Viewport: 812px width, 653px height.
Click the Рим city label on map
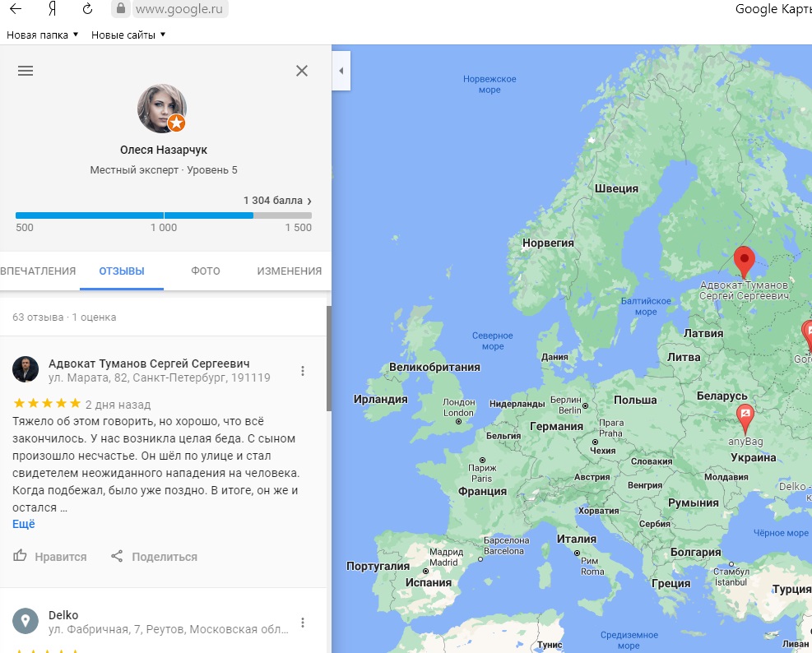point(592,566)
